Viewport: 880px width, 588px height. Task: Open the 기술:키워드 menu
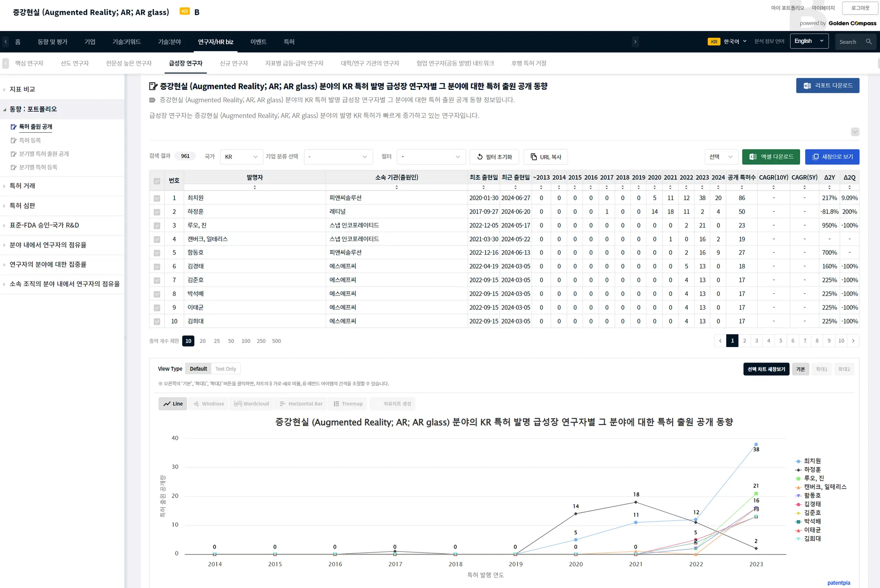[126, 42]
